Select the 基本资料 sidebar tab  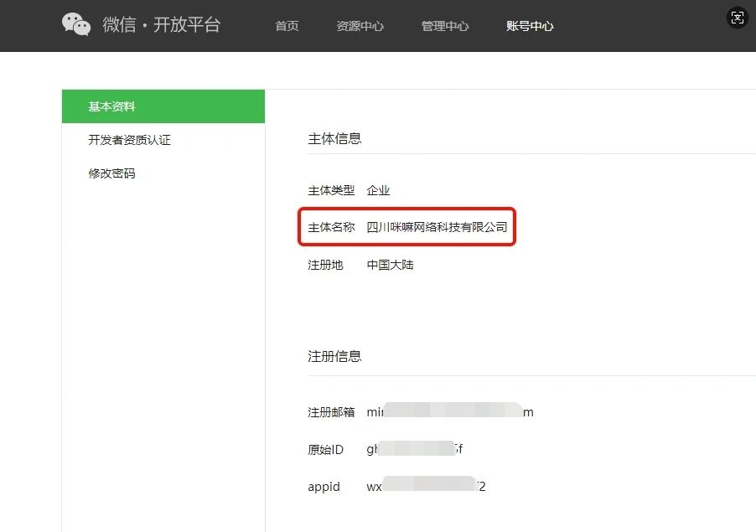pos(163,106)
